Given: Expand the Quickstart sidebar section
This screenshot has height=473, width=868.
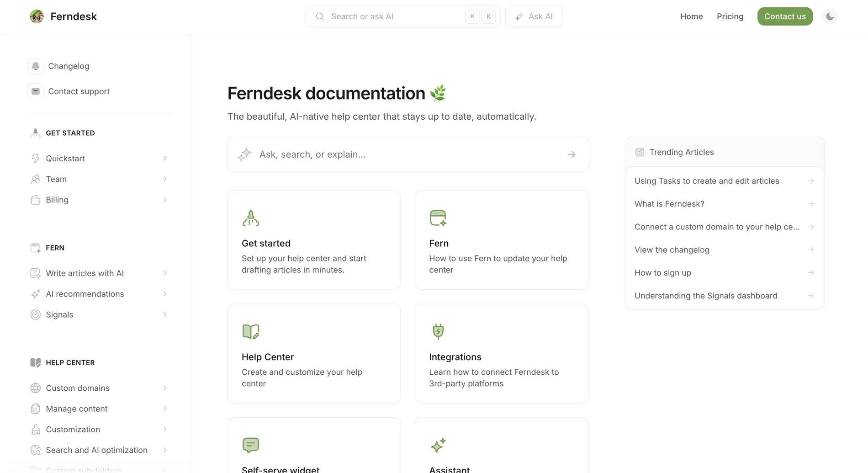Looking at the screenshot, I should click(165, 158).
